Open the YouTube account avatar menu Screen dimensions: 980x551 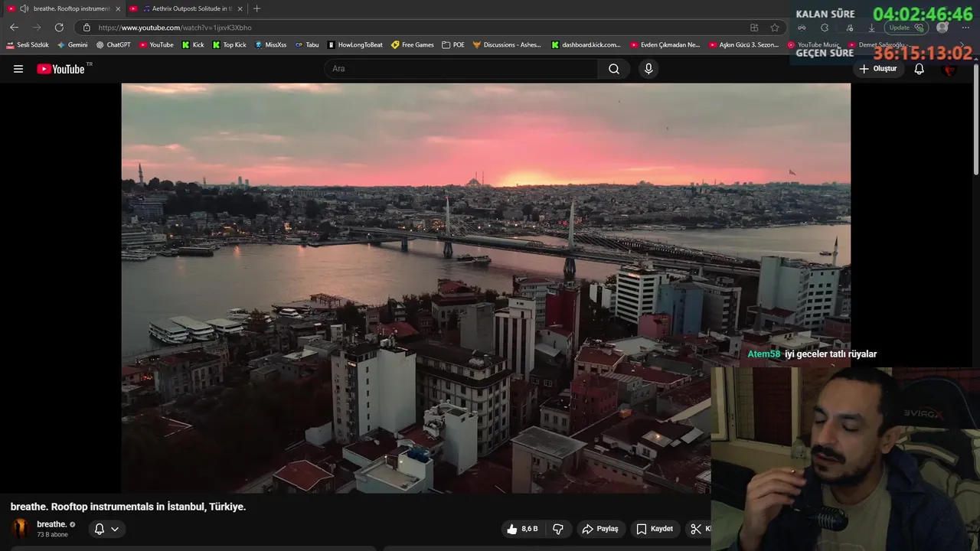click(x=949, y=70)
